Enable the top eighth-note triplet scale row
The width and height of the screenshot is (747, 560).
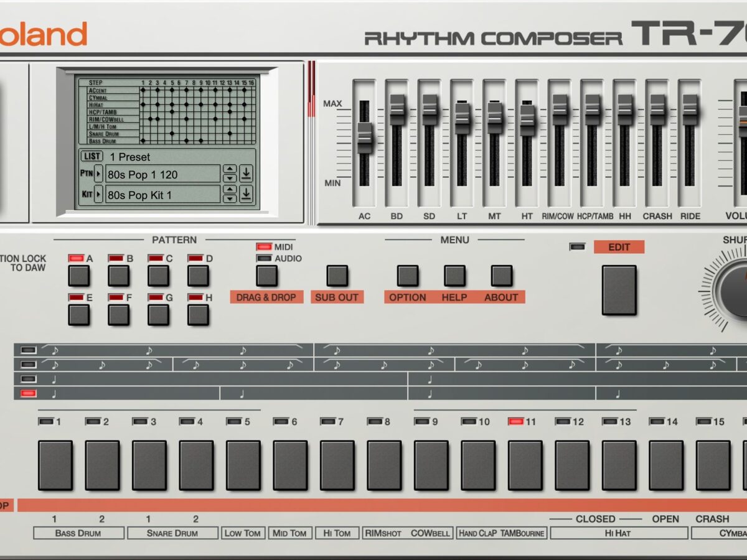tap(29, 350)
